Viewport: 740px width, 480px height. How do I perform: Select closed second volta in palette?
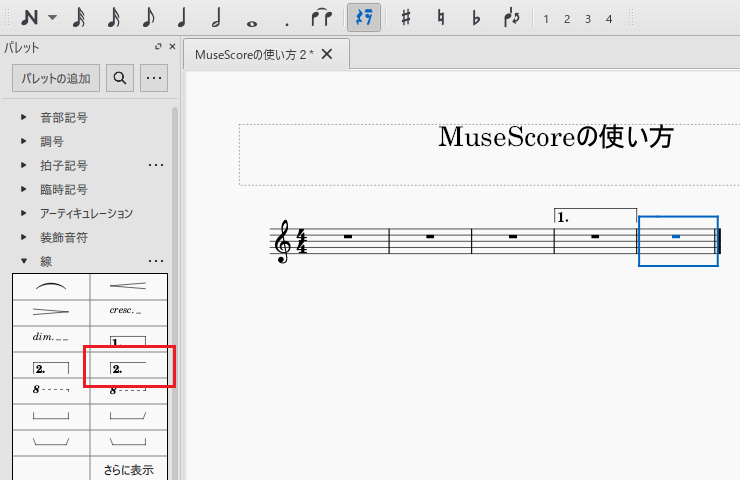(51, 365)
